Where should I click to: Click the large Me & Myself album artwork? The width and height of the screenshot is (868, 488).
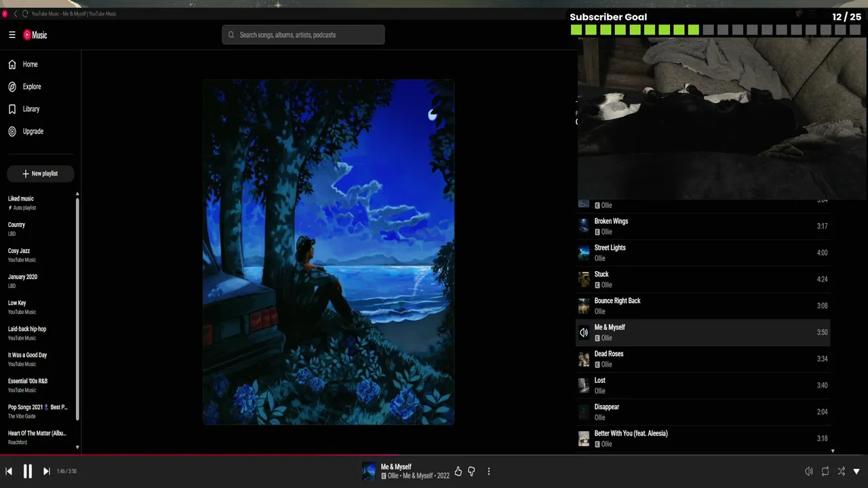point(328,252)
